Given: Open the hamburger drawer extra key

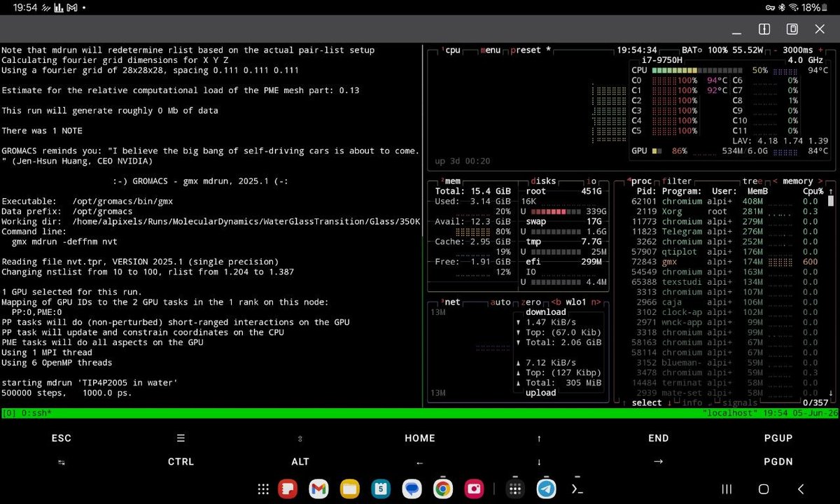Looking at the screenshot, I should [181, 438].
